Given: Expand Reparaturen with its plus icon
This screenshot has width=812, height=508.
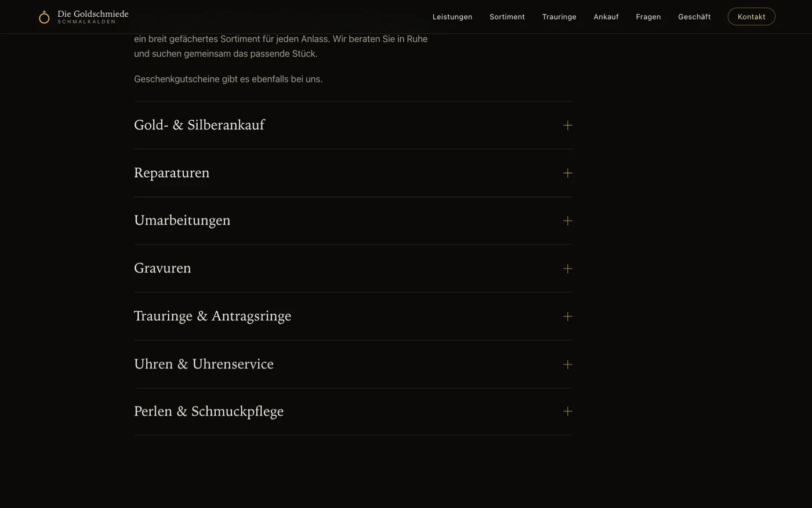Looking at the screenshot, I should tap(567, 173).
